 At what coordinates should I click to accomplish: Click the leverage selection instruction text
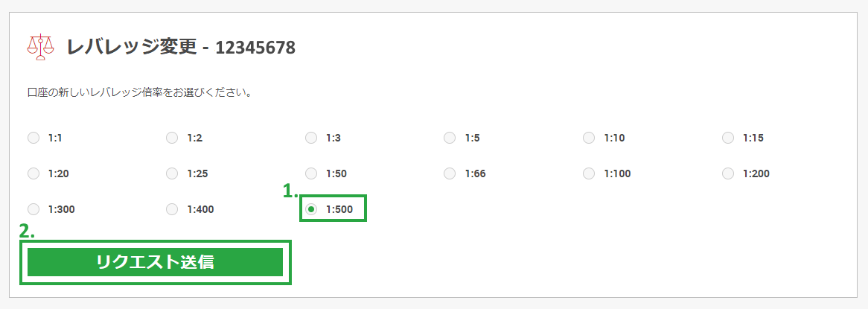139,93
